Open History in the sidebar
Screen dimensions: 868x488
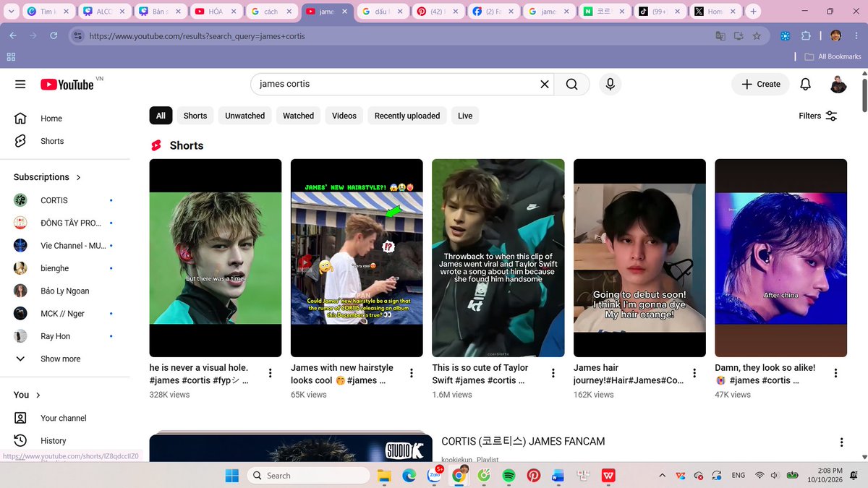point(54,440)
